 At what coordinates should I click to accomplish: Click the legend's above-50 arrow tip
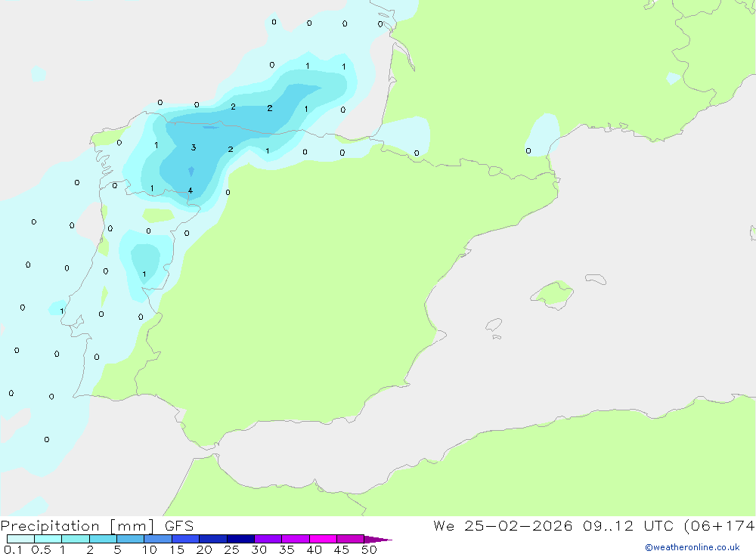point(378,539)
